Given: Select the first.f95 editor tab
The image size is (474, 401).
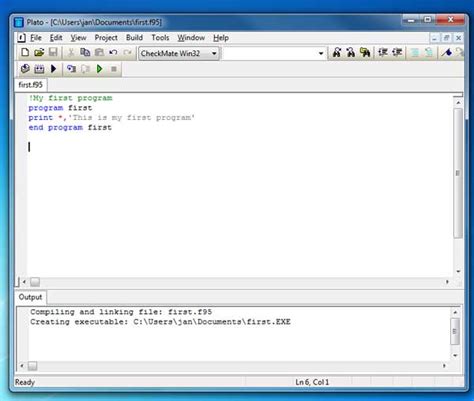Looking at the screenshot, I should (30, 85).
